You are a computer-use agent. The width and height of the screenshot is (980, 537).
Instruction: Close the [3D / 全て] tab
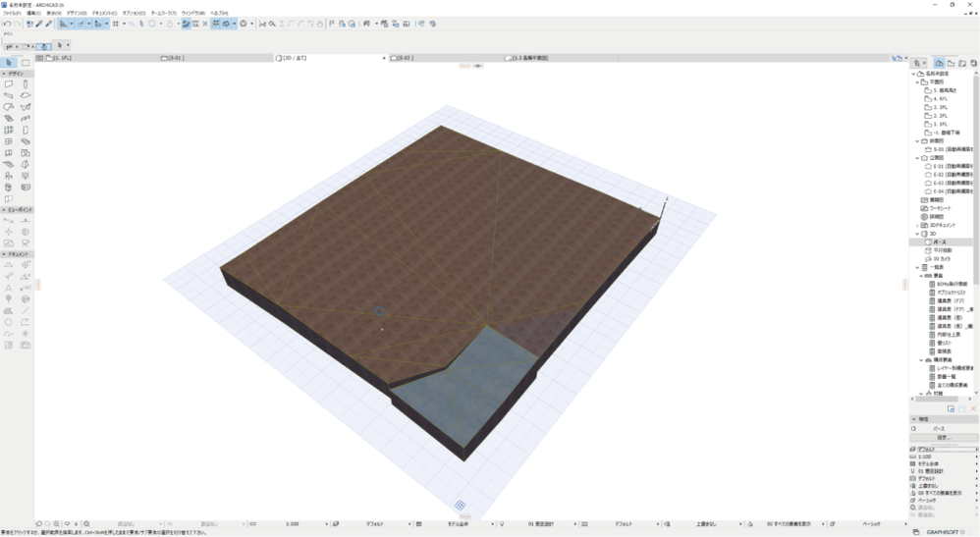(384, 58)
